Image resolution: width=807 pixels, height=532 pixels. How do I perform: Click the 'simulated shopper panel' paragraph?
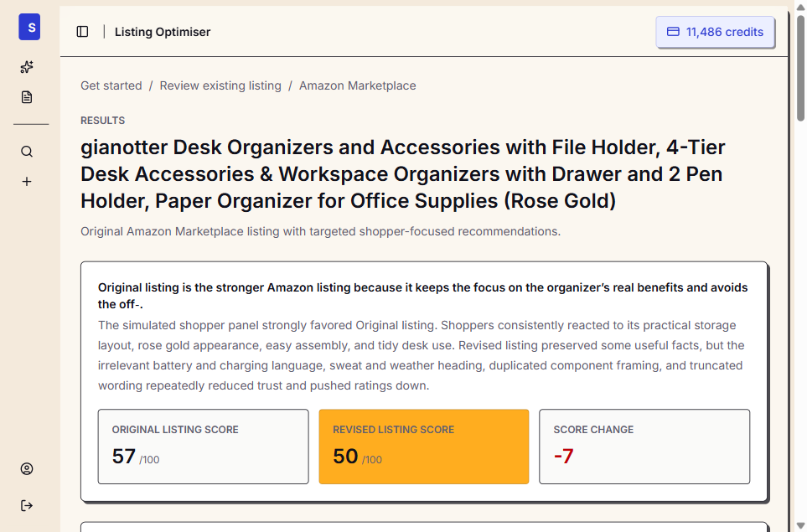pyautogui.click(x=422, y=355)
